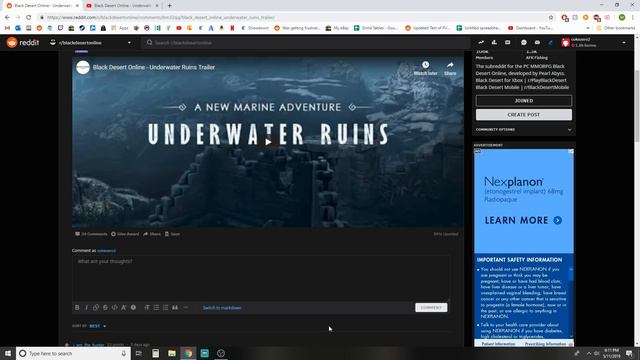
Task: Open the r/blackdesertonline community dropdown
Action: (91, 42)
